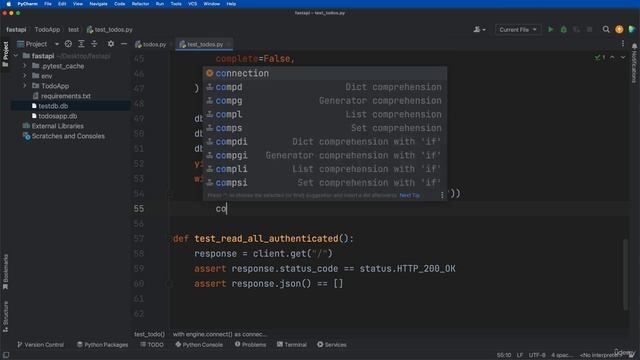Open editor tabs more options menu
Screen dimensions: 640x360
pyautogui.click(x=623, y=44)
